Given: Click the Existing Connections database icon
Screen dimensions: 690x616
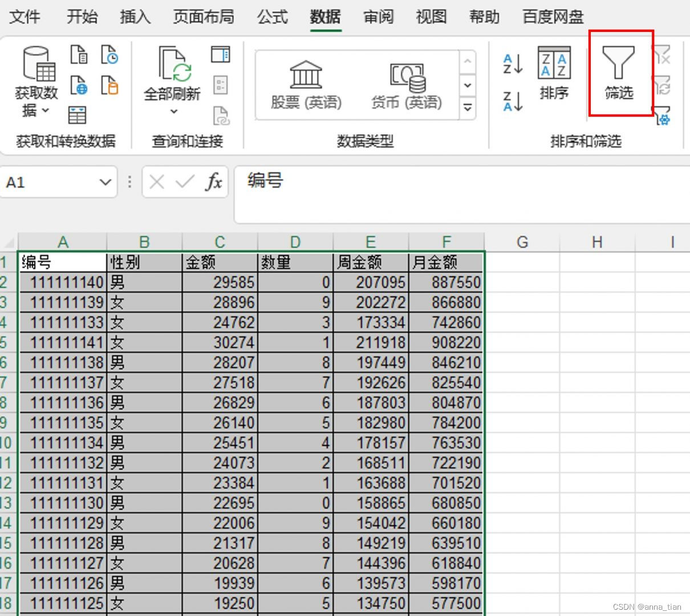Looking at the screenshot, I should coord(109,85).
